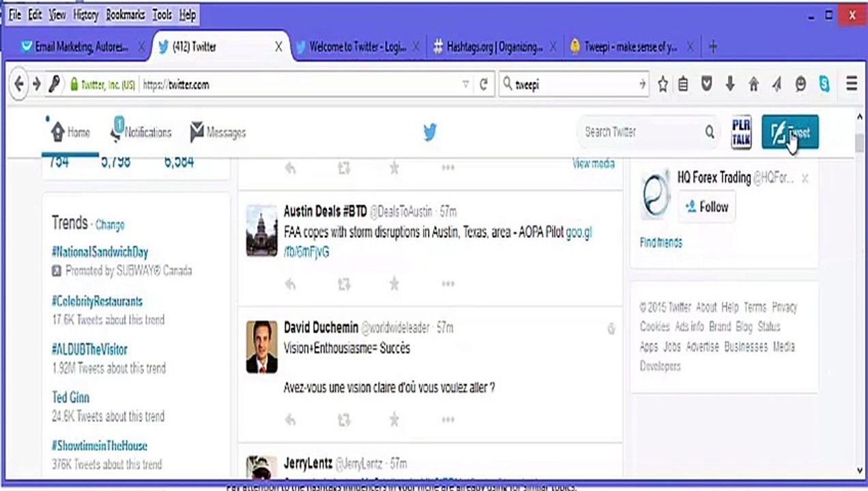Click the browser search box containing tweepi
This screenshot has height=491, width=868.
pyautogui.click(x=573, y=85)
